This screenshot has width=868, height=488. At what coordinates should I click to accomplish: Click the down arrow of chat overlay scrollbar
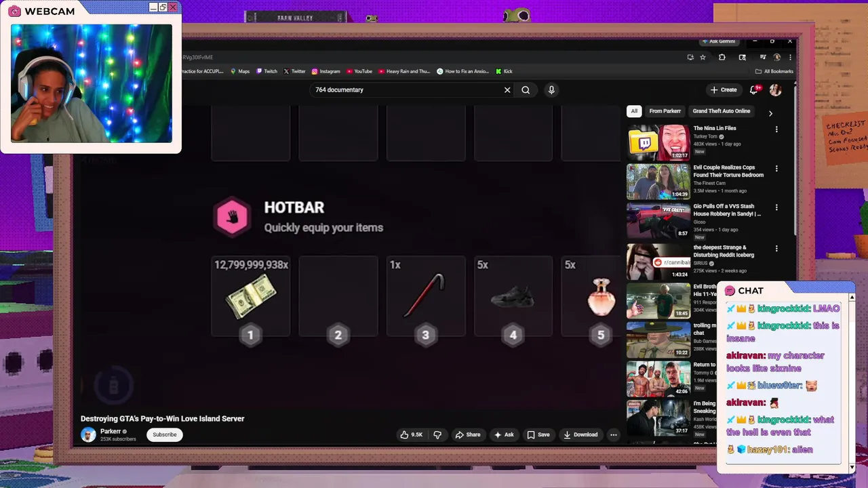pyautogui.click(x=852, y=468)
